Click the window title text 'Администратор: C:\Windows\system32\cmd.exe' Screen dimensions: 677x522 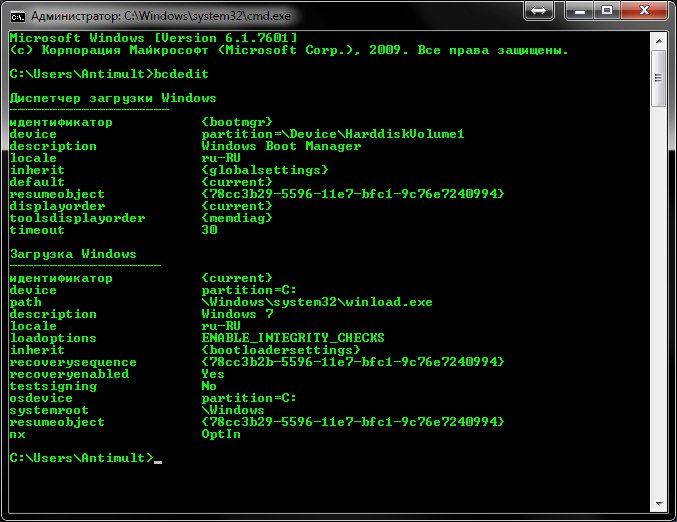pos(161,16)
